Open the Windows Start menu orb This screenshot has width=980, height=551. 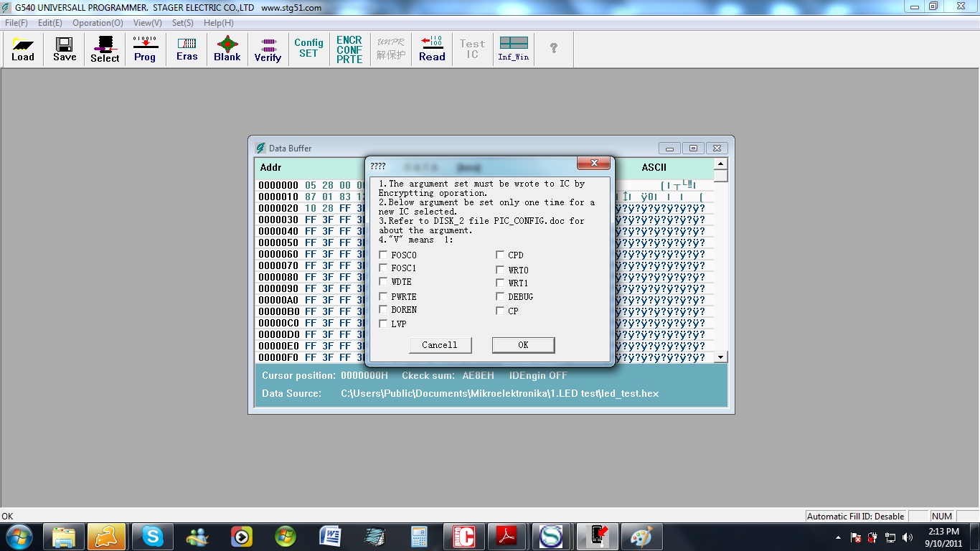coord(19,537)
